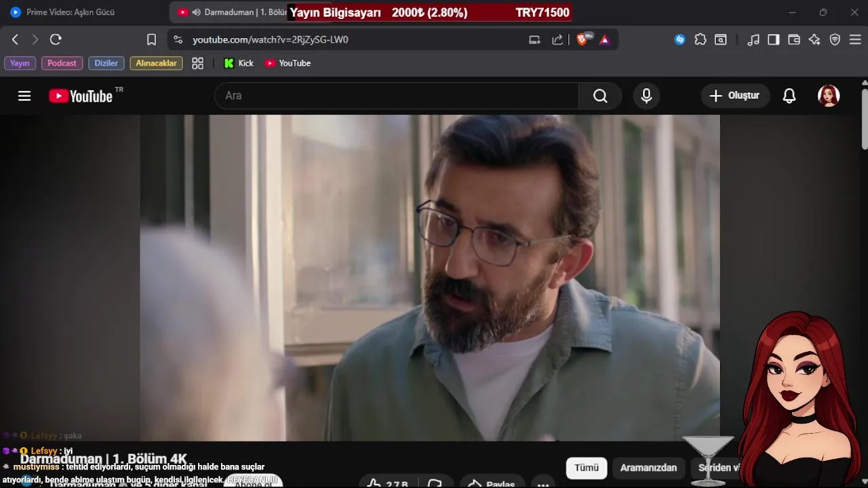Screen dimensions: 868x488
Task: Open the account avatar menu
Action: (829, 96)
